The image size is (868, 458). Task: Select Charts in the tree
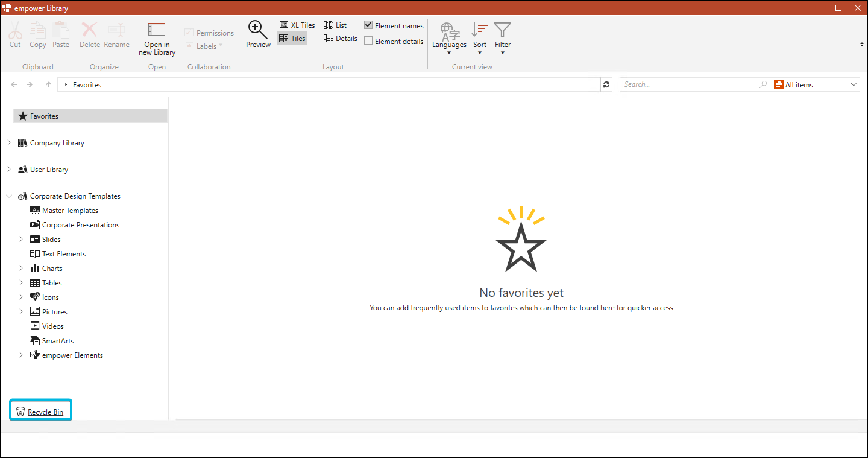tap(52, 269)
